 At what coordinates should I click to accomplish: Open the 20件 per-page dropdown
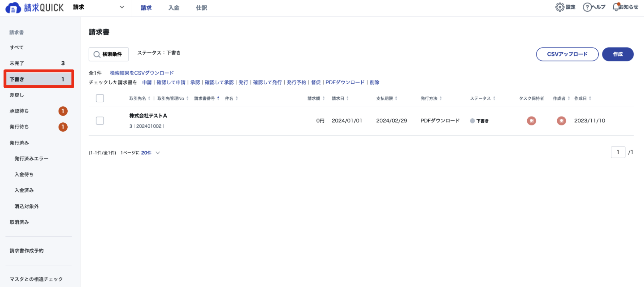tap(150, 153)
